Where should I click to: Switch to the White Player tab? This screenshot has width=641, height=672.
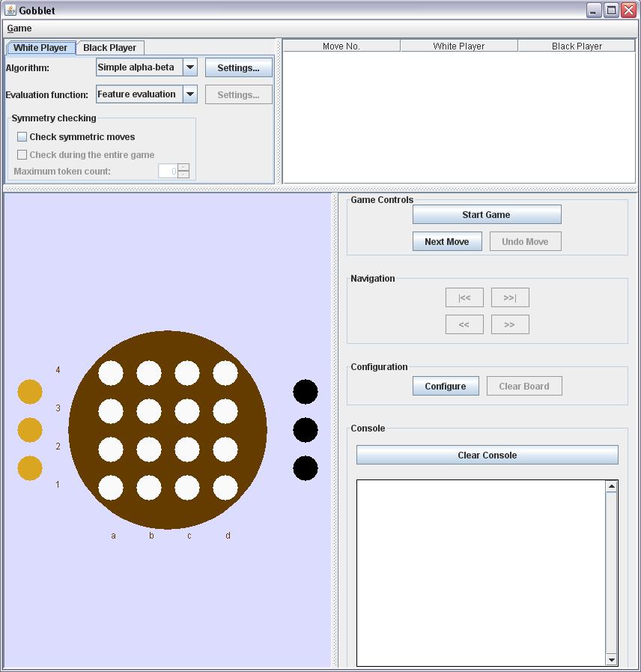coord(40,47)
